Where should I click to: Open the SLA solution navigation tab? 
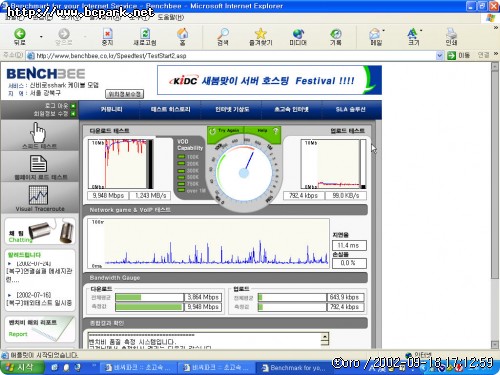point(350,109)
